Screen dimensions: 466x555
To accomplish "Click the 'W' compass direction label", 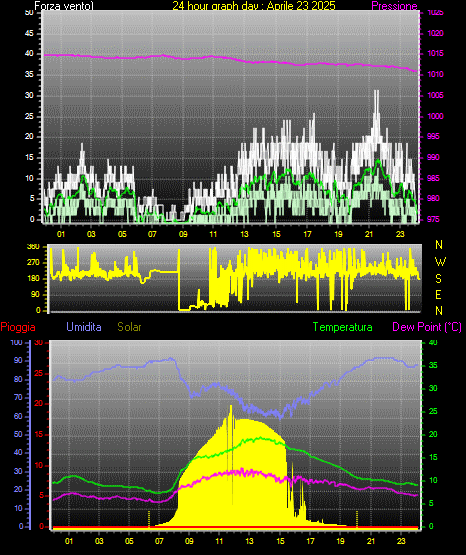I will click(440, 262).
